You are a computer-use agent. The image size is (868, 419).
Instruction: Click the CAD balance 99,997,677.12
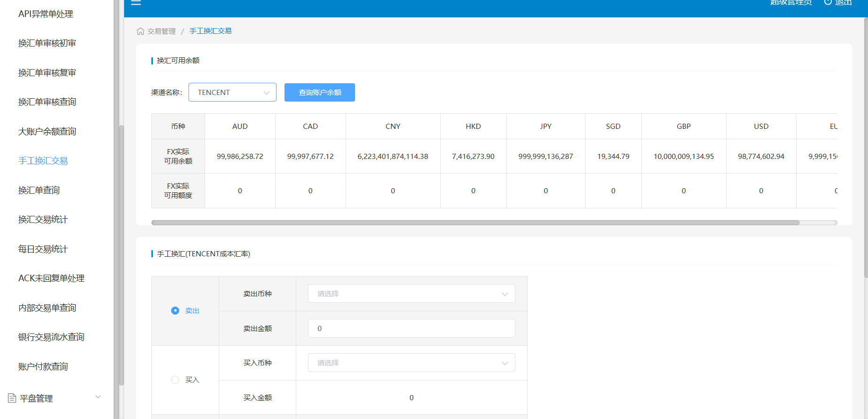pyautogui.click(x=310, y=157)
